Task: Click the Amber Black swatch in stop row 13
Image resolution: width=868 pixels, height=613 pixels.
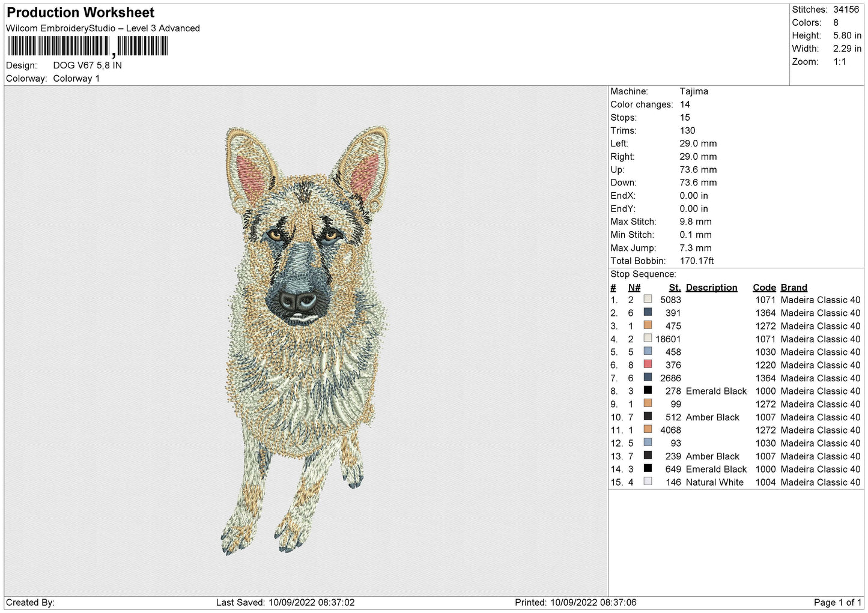Action: [x=648, y=456]
